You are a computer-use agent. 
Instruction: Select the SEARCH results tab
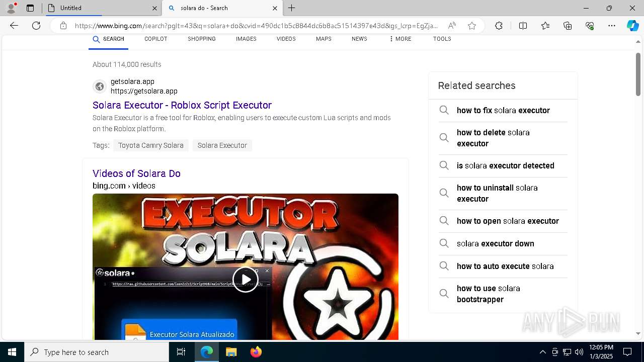pyautogui.click(x=108, y=39)
